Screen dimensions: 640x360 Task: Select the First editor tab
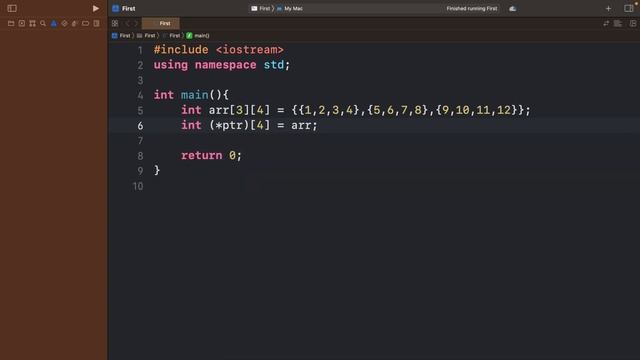click(161, 23)
